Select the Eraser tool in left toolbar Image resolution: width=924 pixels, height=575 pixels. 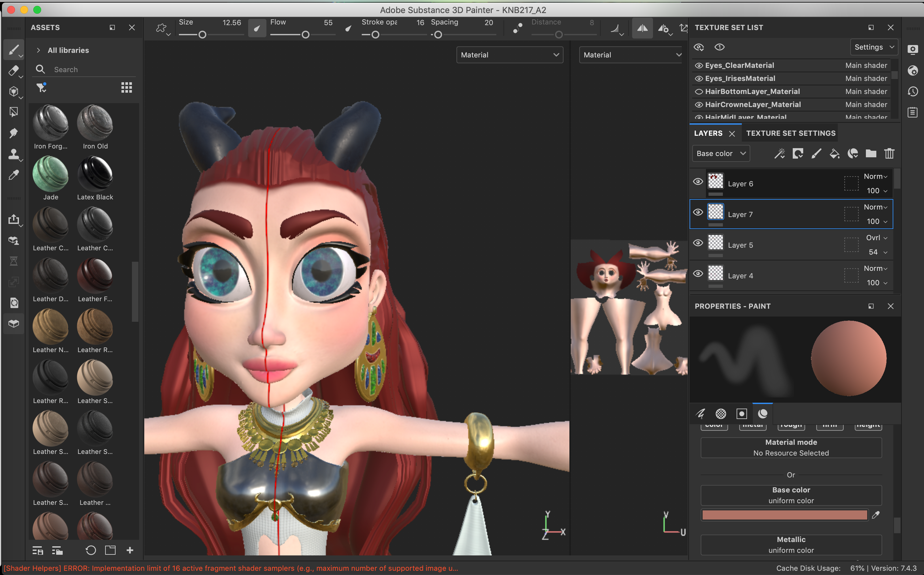click(13, 71)
